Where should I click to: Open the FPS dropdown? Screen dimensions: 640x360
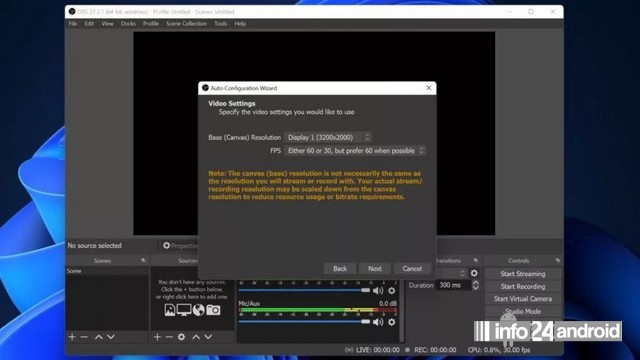355,151
